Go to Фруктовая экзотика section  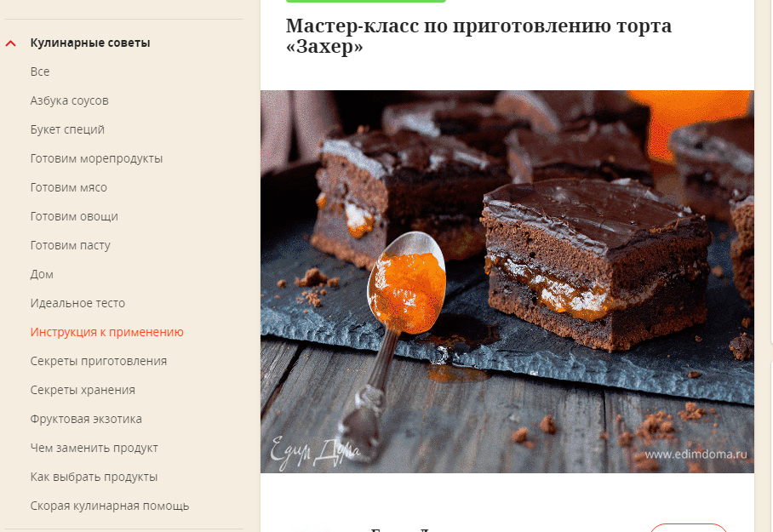pos(86,419)
